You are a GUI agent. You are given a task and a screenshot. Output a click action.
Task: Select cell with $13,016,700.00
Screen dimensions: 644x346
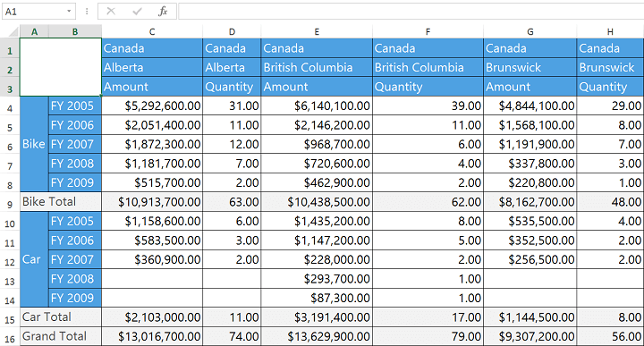(152, 336)
